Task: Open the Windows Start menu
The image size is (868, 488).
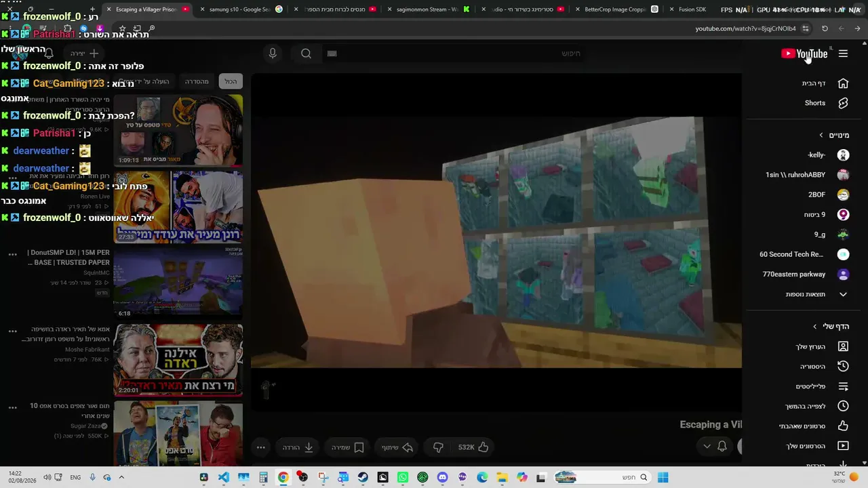Action: click(663, 477)
